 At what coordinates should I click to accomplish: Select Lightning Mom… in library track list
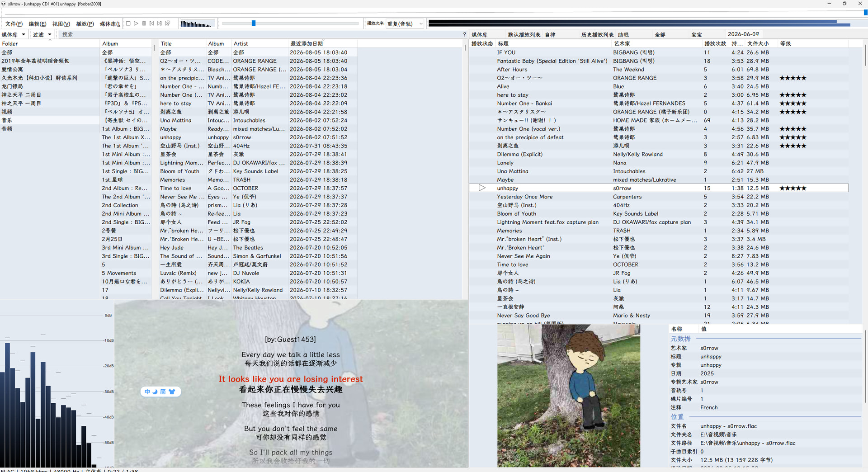(x=258, y=163)
